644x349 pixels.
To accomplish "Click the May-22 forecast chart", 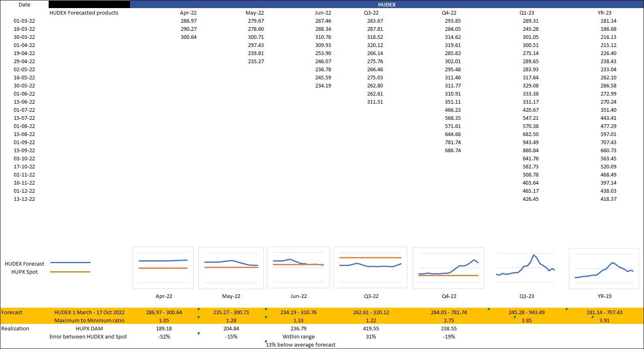I will click(231, 268).
